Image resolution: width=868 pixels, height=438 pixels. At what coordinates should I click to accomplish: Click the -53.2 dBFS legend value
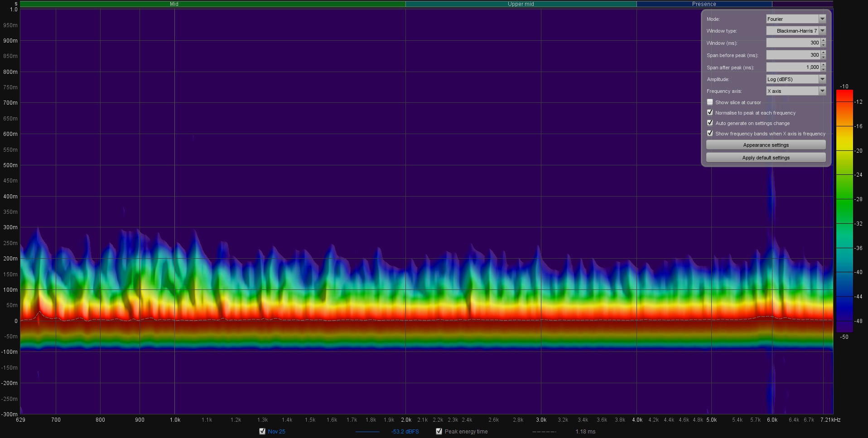(405, 432)
